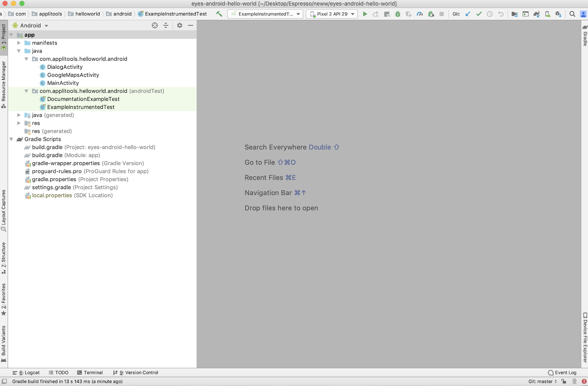The image size is (588, 386).
Task: Select MainActivity in the project tree
Action: point(63,83)
